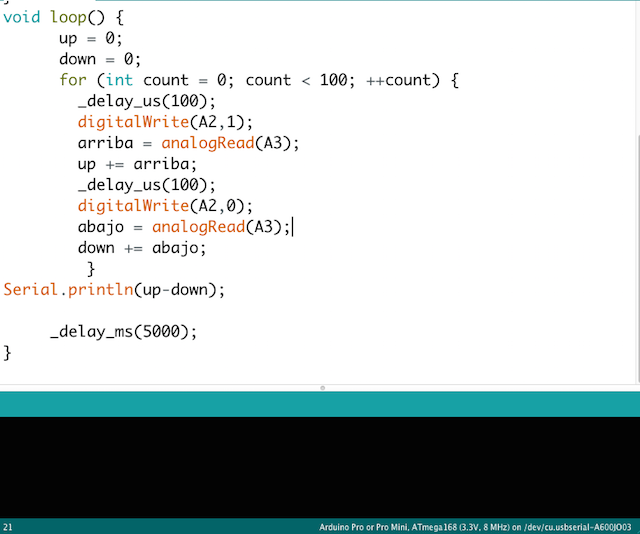Click the first _delay_us(100); line
640x534 pixels.
(x=147, y=101)
